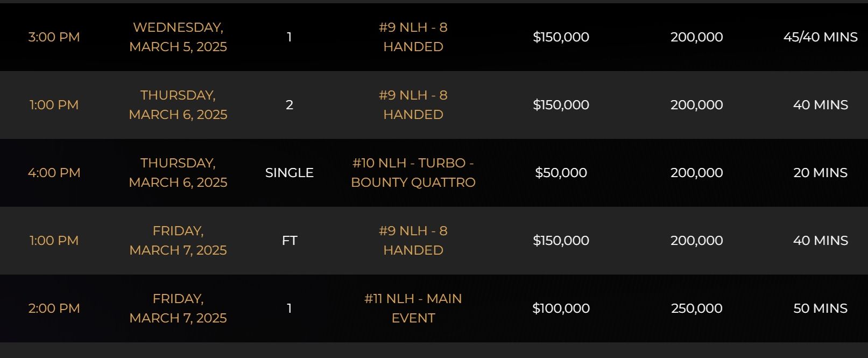The image size is (868, 358).
Task: Select the #9 NLH 8 Handed March 6 event
Action: pyautogui.click(x=413, y=105)
